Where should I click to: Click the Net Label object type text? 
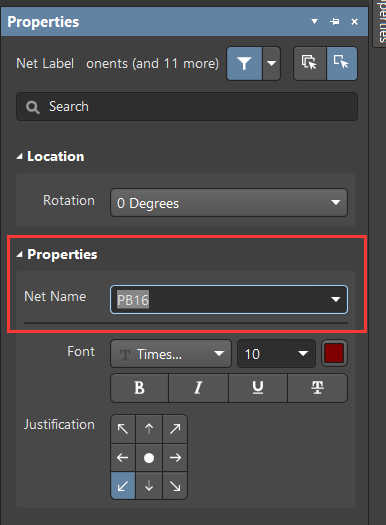tap(45, 63)
